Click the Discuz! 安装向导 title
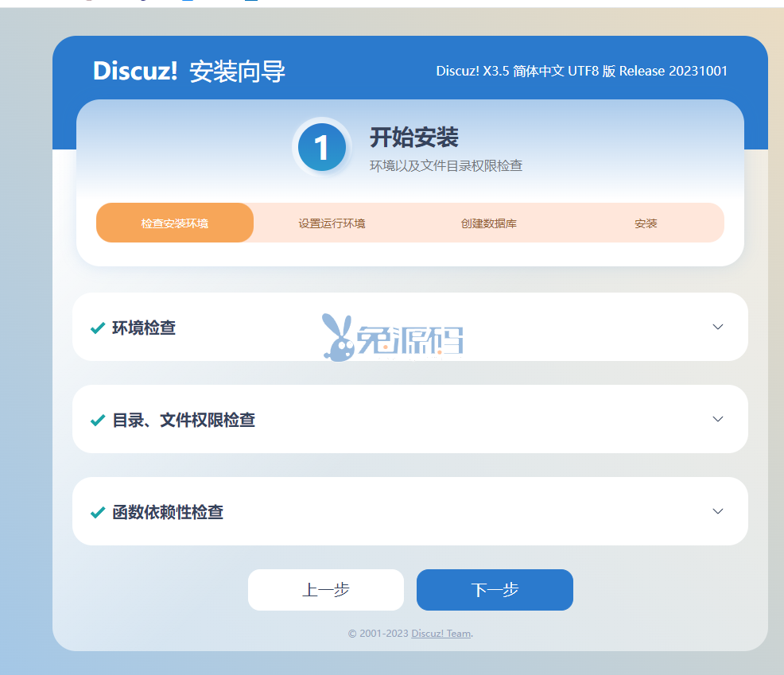 [189, 71]
